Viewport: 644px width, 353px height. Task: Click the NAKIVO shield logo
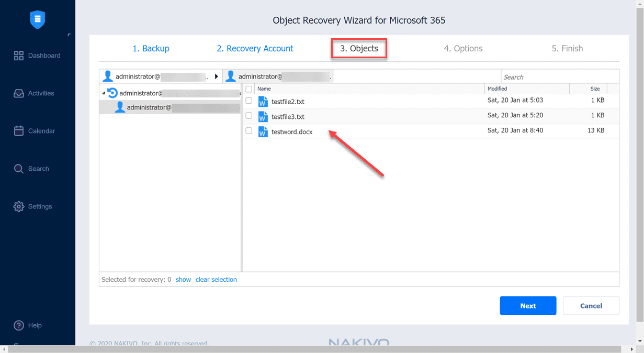pos(37,19)
